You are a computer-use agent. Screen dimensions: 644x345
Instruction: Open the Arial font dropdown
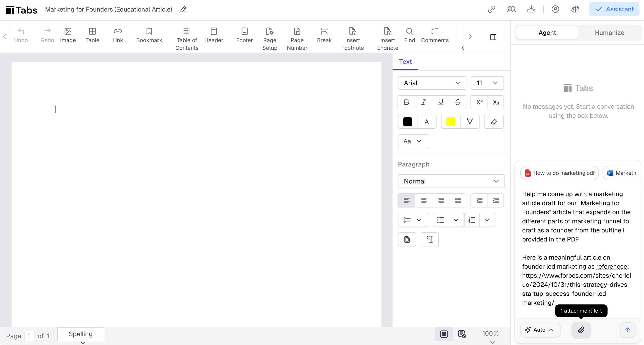tap(432, 83)
